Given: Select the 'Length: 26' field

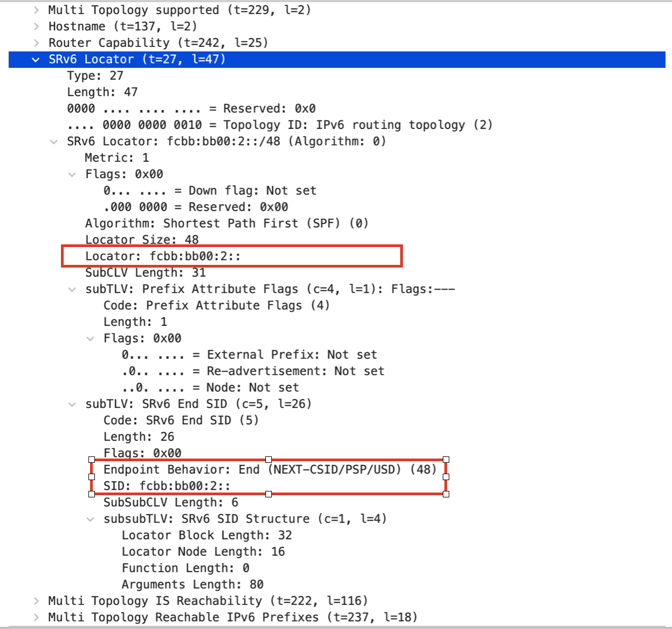Looking at the screenshot, I should [139, 437].
